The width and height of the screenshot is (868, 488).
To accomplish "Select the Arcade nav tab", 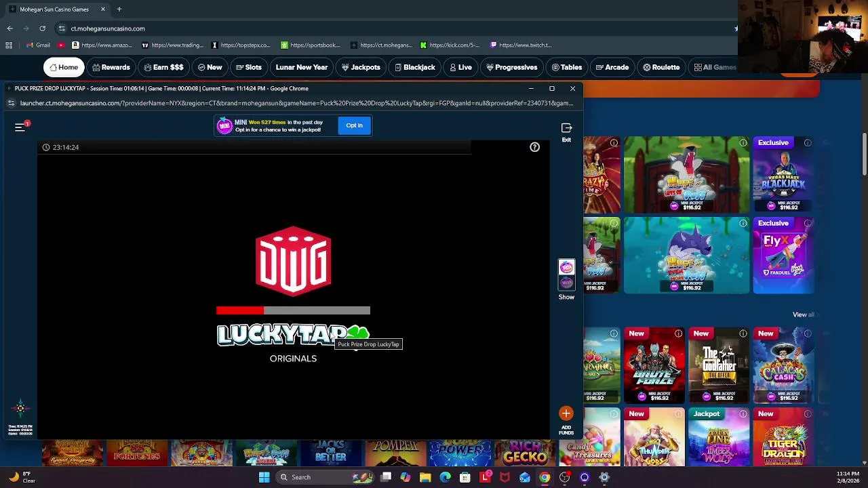I will (612, 67).
